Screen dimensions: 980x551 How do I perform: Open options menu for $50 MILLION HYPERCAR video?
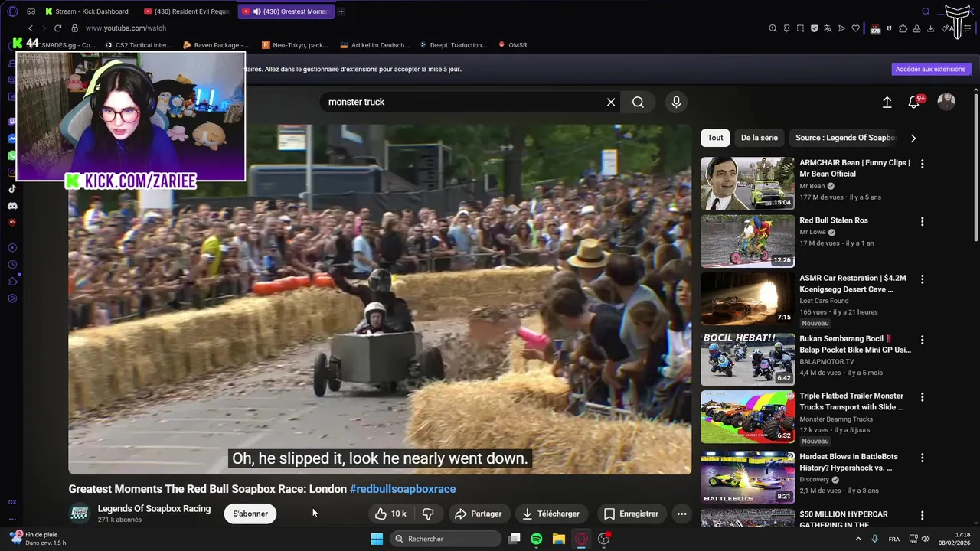pos(922,515)
